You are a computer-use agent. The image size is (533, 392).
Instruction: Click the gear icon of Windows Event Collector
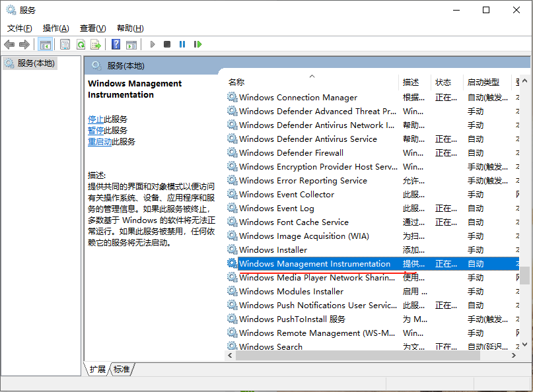(x=232, y=194)
